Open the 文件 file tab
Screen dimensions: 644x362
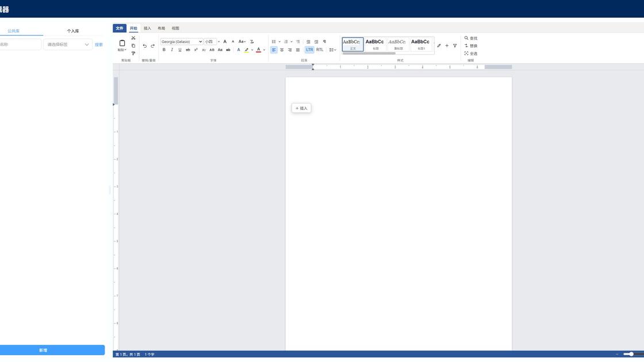coord(120,28)
